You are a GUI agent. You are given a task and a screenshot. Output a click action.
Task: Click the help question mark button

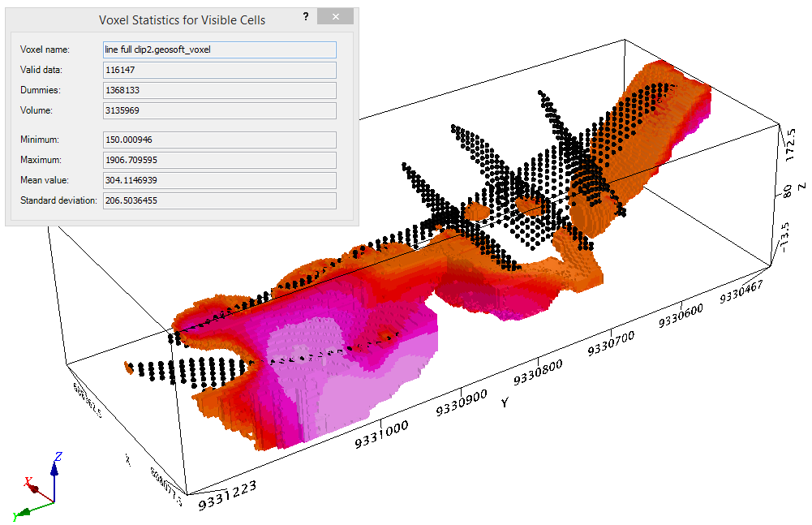[x=304, y=17]
